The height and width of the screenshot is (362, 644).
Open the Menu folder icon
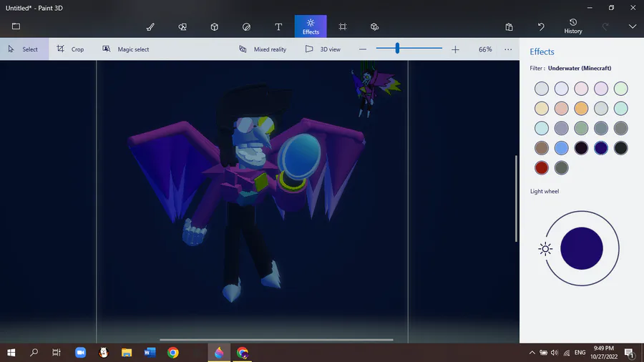coord(16,26)
